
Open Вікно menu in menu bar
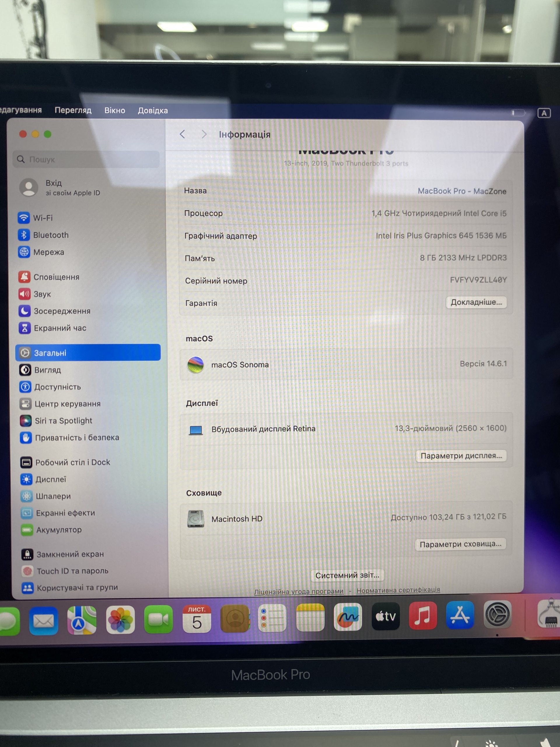(115, 110)
